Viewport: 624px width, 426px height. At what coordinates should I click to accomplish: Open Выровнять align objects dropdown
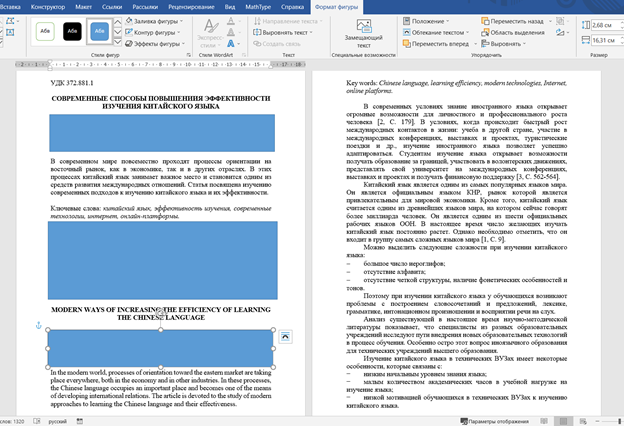coord(504,43)
